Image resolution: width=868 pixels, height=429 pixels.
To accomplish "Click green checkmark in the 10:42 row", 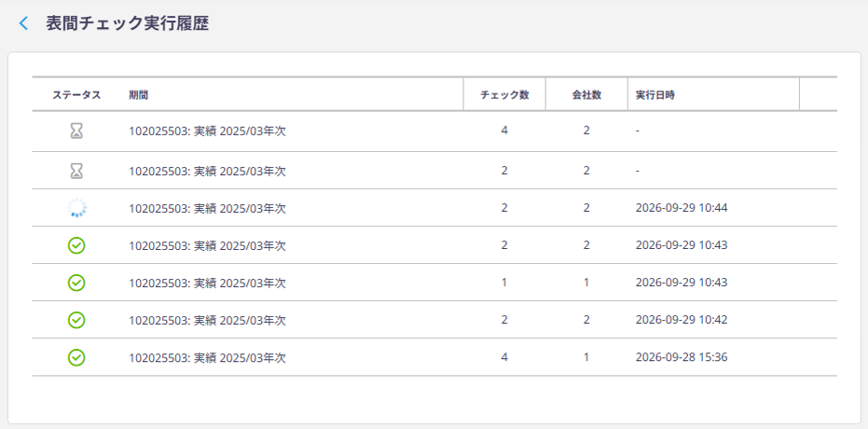I will tap(76, 320).
